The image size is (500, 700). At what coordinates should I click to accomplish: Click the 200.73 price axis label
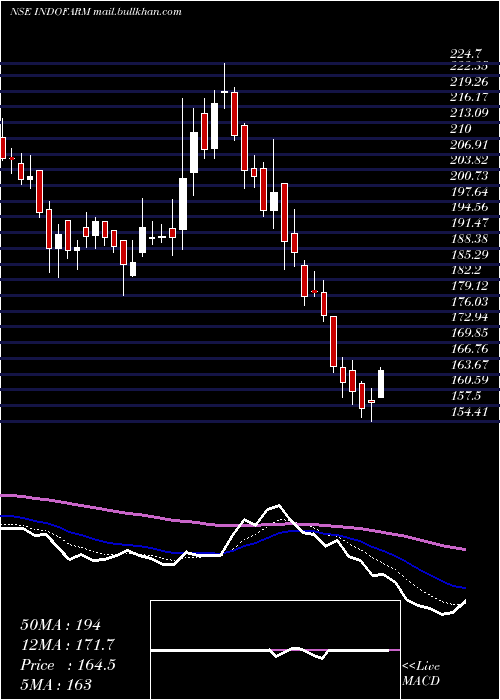coord(471,176)
